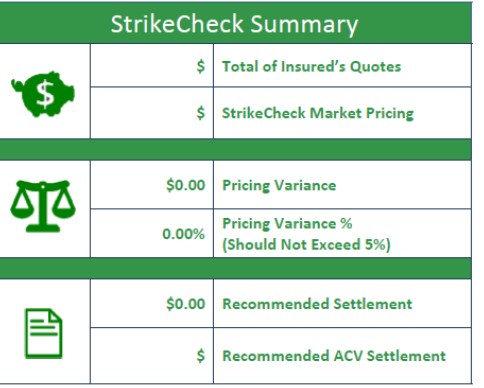Click the Recommended ACV Settlement label

334,356
